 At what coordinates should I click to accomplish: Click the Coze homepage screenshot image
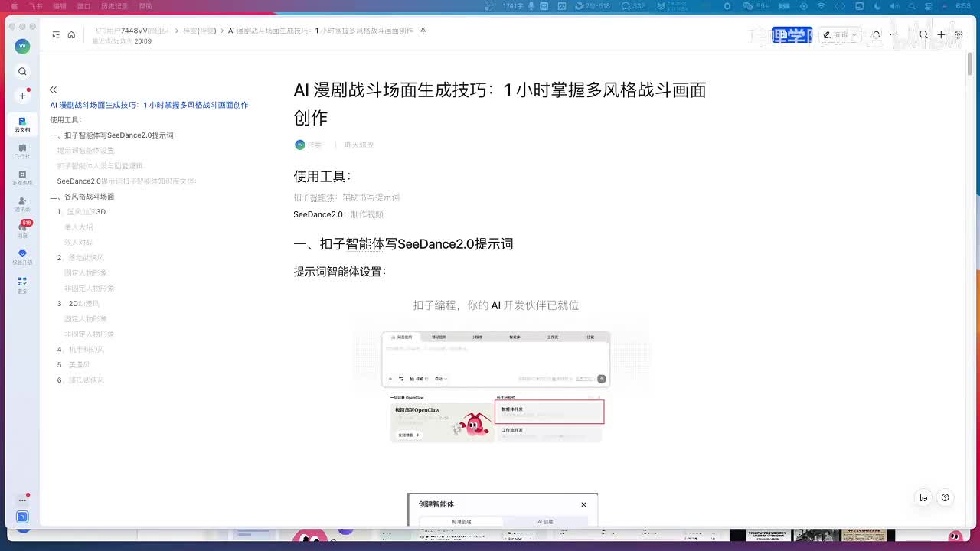[x=501, y=370]
